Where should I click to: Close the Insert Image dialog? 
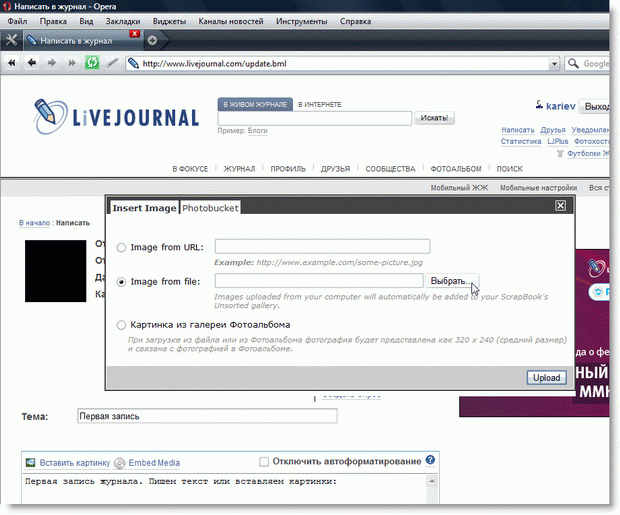pos(560,206)
